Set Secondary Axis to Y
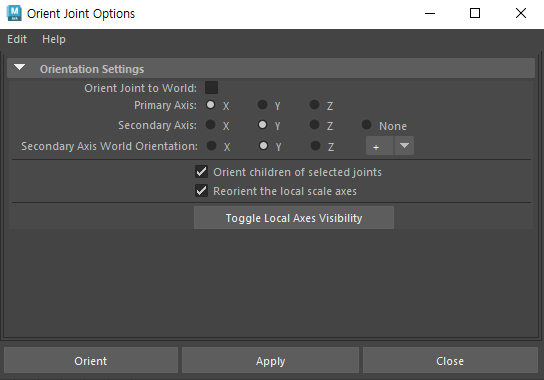The width and height of the screenshot is (544, 380). (x=263, y=125)
